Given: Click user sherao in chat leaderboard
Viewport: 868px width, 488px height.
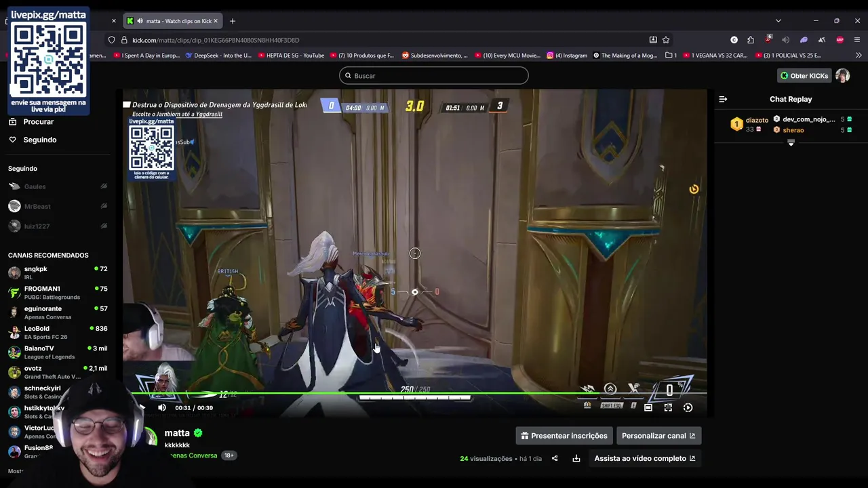Looking at the screenshot, I should coord(793,130).
